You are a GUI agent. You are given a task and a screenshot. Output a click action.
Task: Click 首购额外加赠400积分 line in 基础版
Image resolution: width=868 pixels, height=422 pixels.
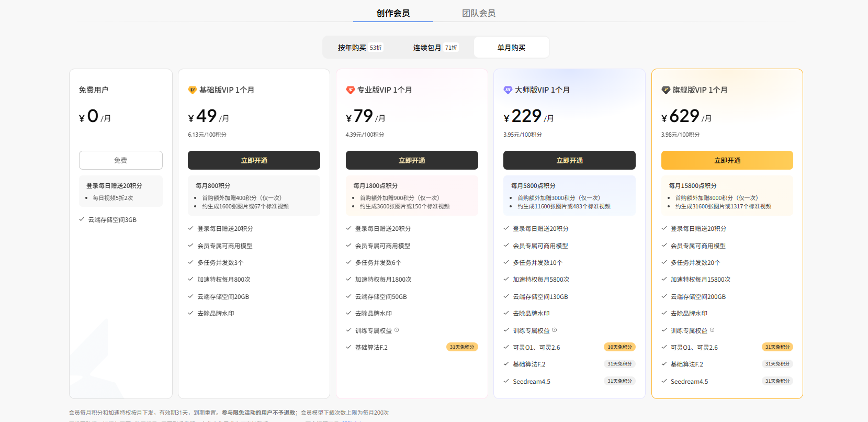tap(242, 198)
